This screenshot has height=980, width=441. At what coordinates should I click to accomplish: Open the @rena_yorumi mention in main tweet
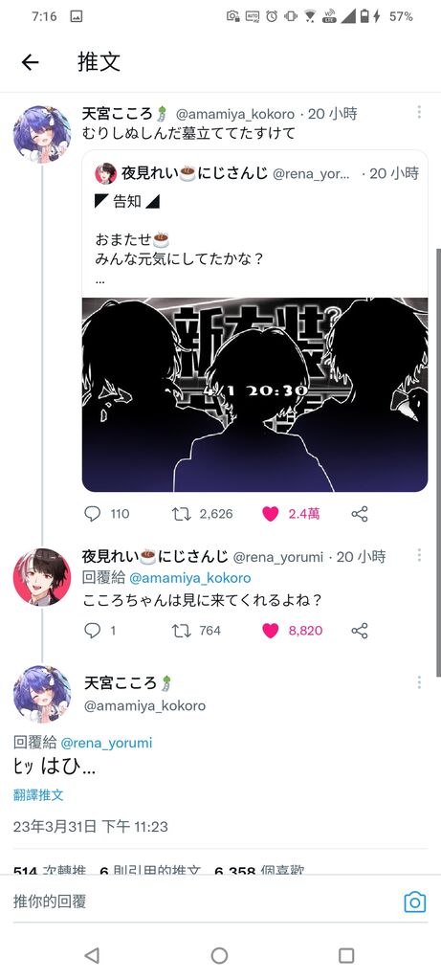click(x=106, y=743)
